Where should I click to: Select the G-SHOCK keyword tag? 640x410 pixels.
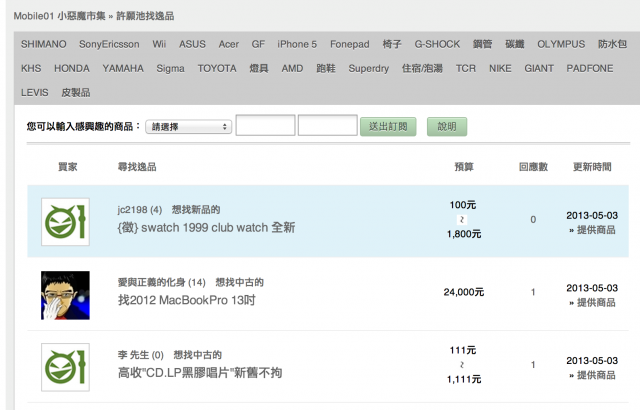(x=437, y=44)
